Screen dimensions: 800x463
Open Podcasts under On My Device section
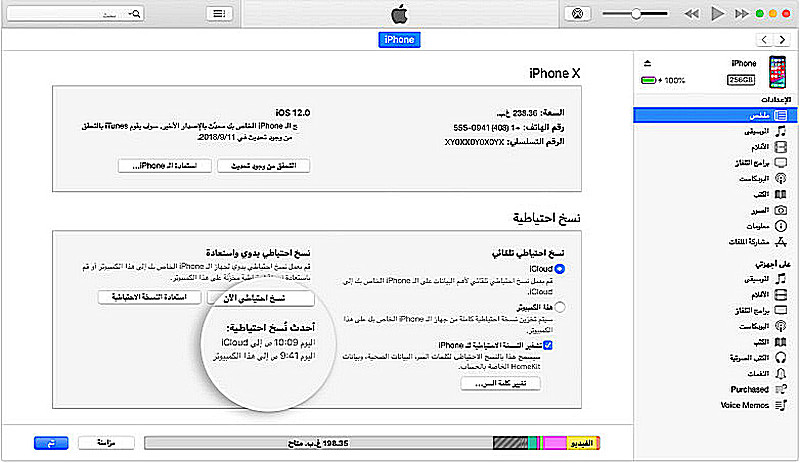point(762,326)
